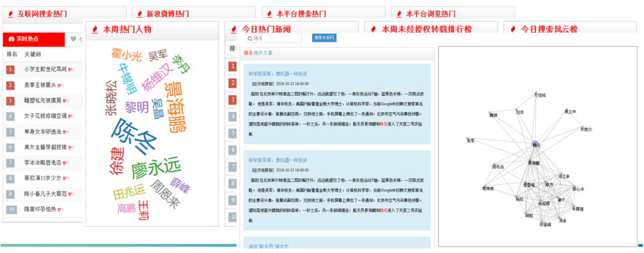Click 廖永远 in the word cloud
Image resolution: width=644 pixels, height=253 pixels.
point(156,167)
